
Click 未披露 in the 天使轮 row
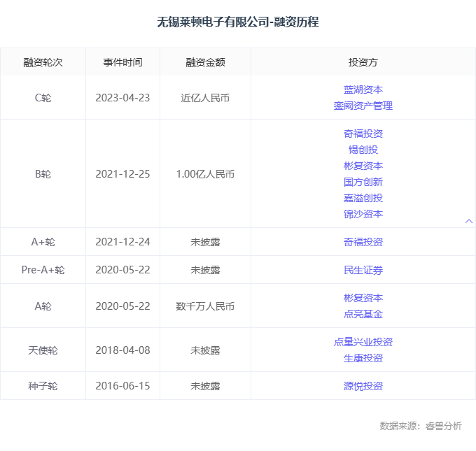click(x=205, y=350)
